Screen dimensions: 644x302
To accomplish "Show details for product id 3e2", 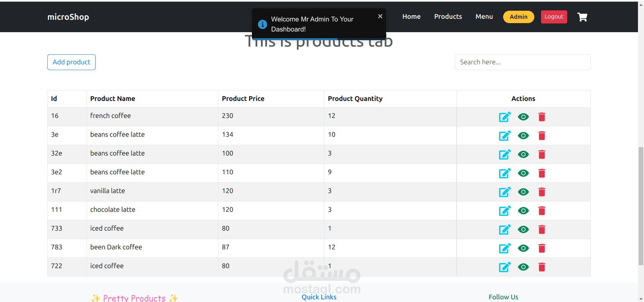I will click(523, 173).
